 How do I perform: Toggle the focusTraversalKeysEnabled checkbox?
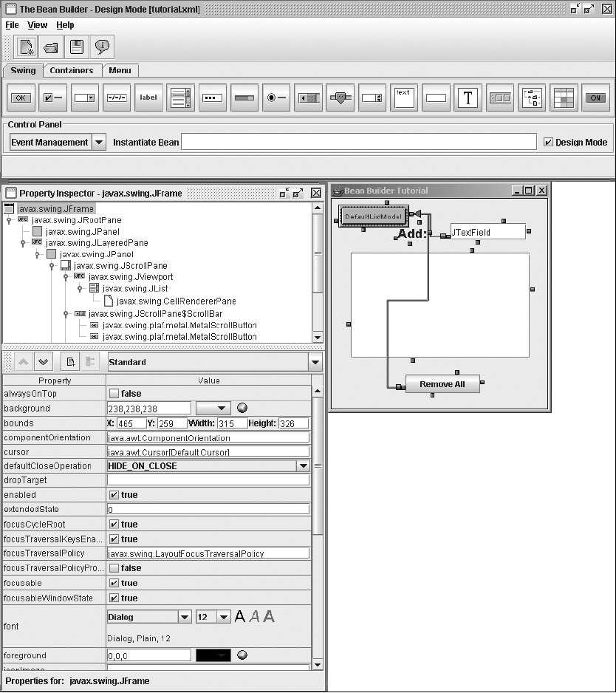(114, 539)
